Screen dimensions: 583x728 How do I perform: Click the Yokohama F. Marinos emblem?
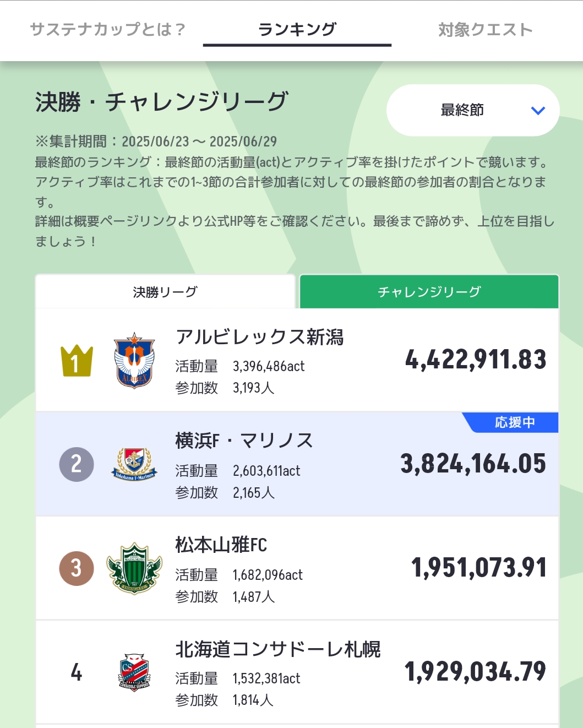[134, 464]
